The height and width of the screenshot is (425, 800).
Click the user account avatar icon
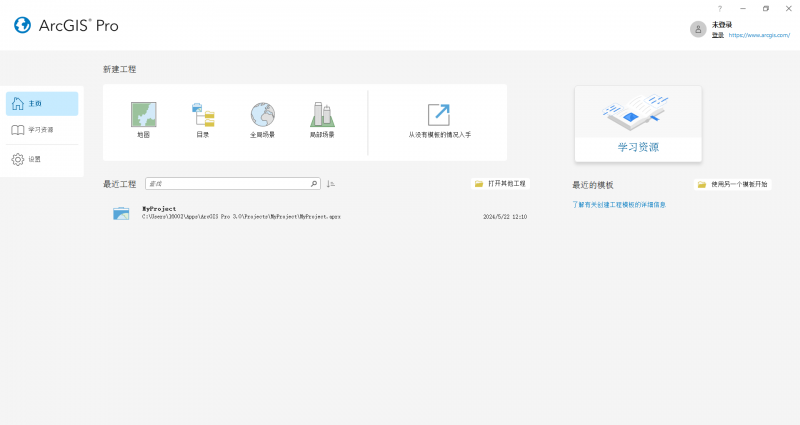pos(698,29)
